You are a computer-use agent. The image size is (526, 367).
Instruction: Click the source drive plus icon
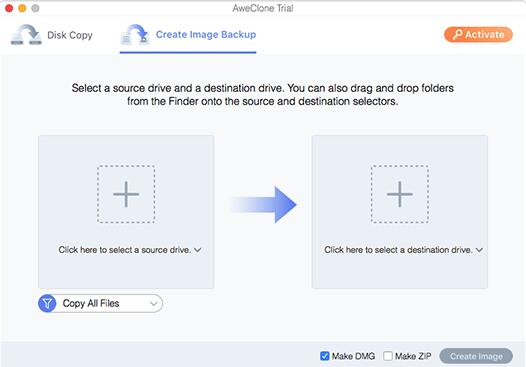(x=126, y=194)
